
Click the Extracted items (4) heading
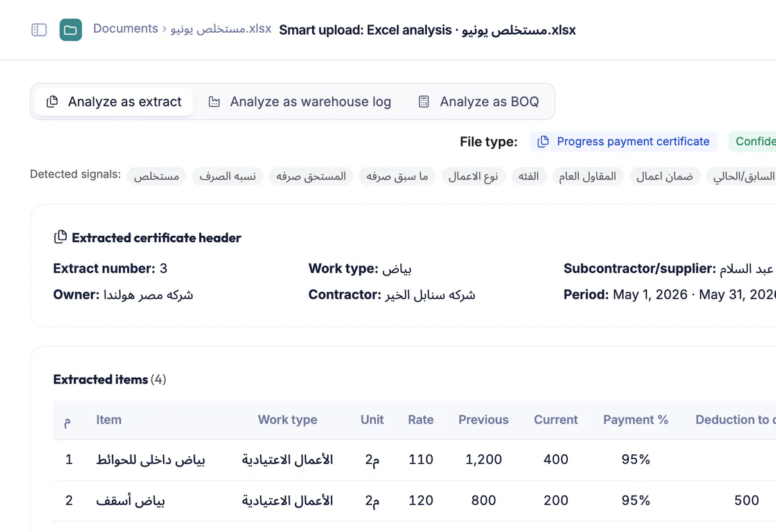pyautogui.click(x=110, y=379)
